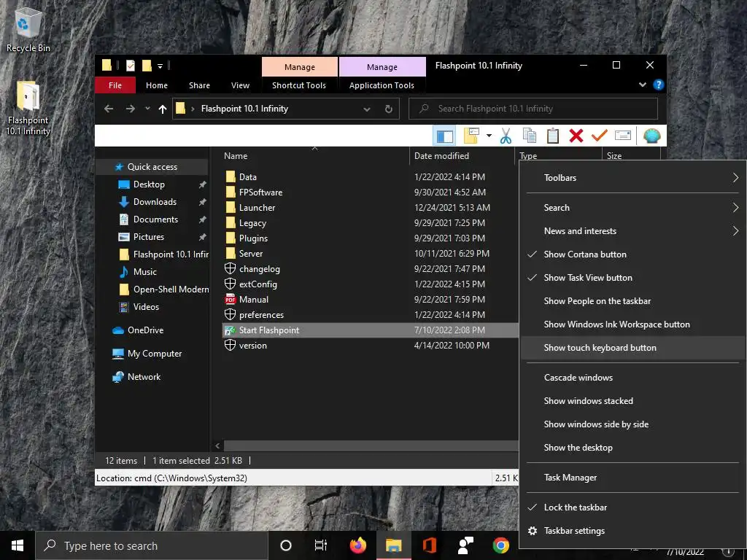Select the Manual PDF file
This screenshot has height=560, width=747.
(253, 300)
